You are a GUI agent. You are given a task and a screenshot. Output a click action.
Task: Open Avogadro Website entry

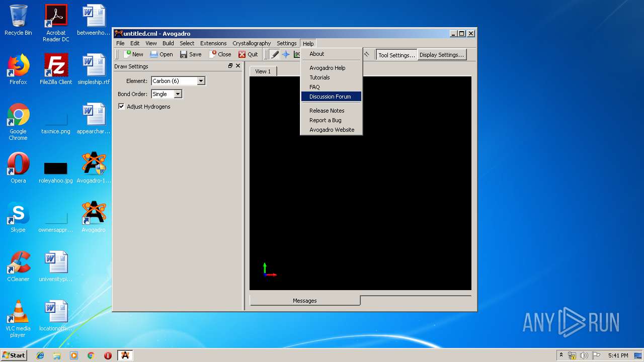coord(331,130)
